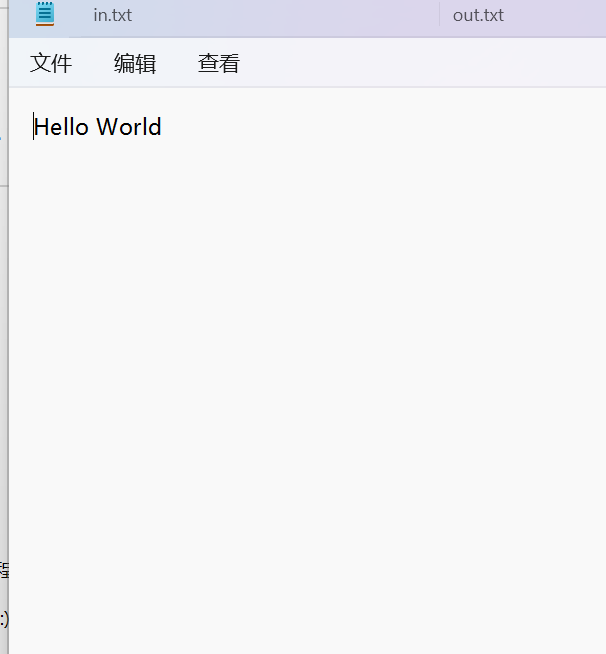Open the 编辑 menu
The image size is (606, 654).
point(135,63)
